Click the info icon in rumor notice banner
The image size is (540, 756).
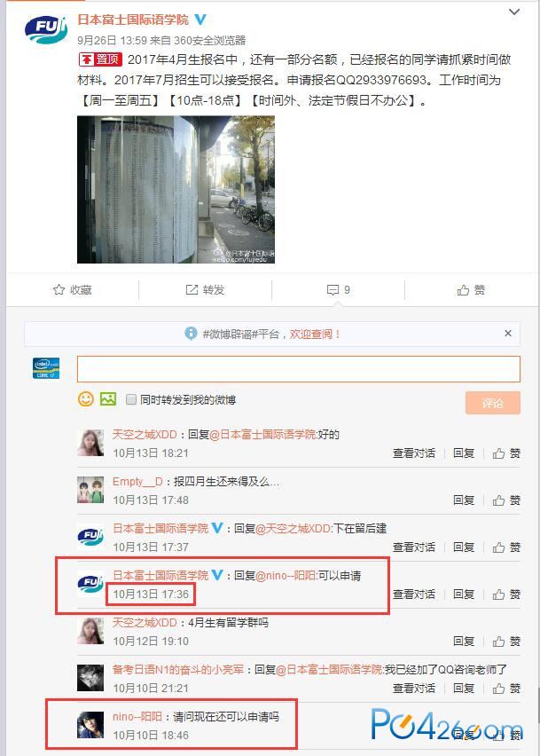(x=191, y=334)
